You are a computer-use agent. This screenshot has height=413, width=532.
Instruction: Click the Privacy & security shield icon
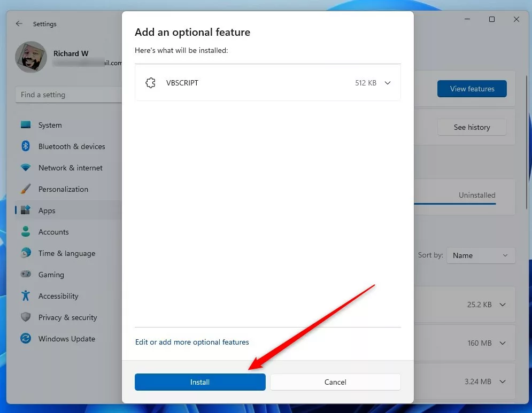[x=26, y=317]
